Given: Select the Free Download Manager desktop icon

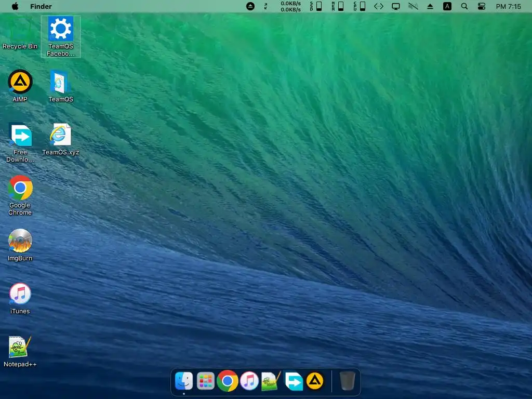Looking at the screenshot, I should click(x=20, y=142).
